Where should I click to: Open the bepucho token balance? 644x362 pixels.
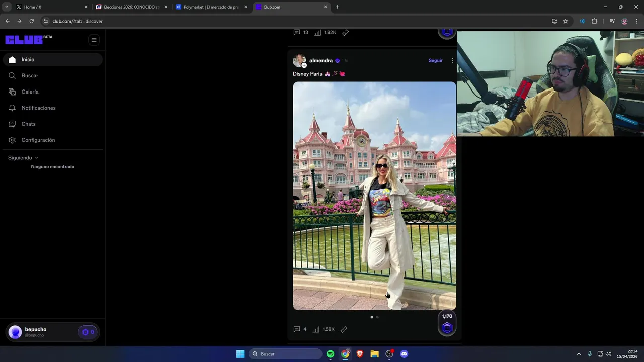(x=88, y=332)
